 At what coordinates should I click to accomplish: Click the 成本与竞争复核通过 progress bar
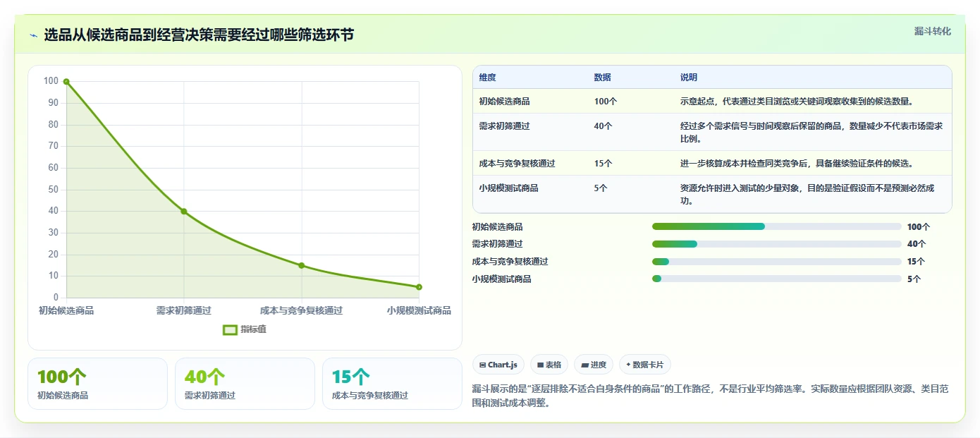pyautogui.click(x=777, y=262)
